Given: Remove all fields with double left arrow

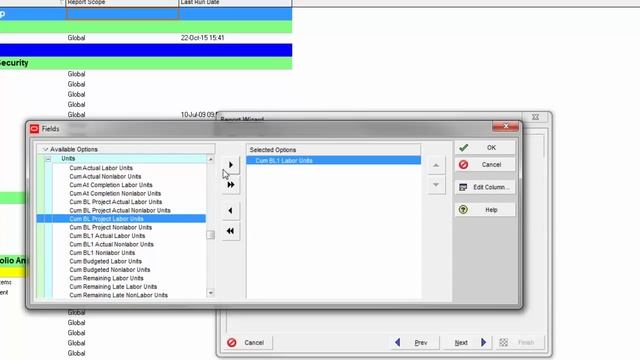Looking at the screenshot, I should (231, 231).
